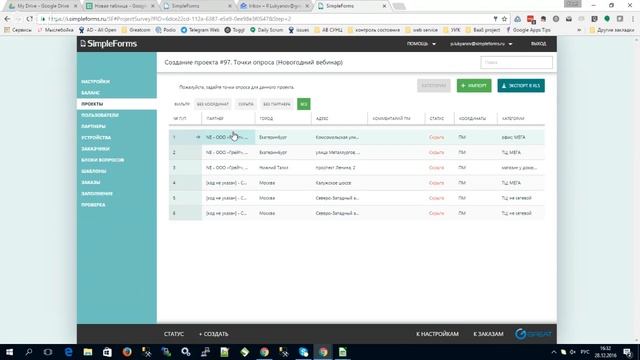Open Daily Scrum bookmark
This screenshot has width=640, height=360.
tap(267, 30)
